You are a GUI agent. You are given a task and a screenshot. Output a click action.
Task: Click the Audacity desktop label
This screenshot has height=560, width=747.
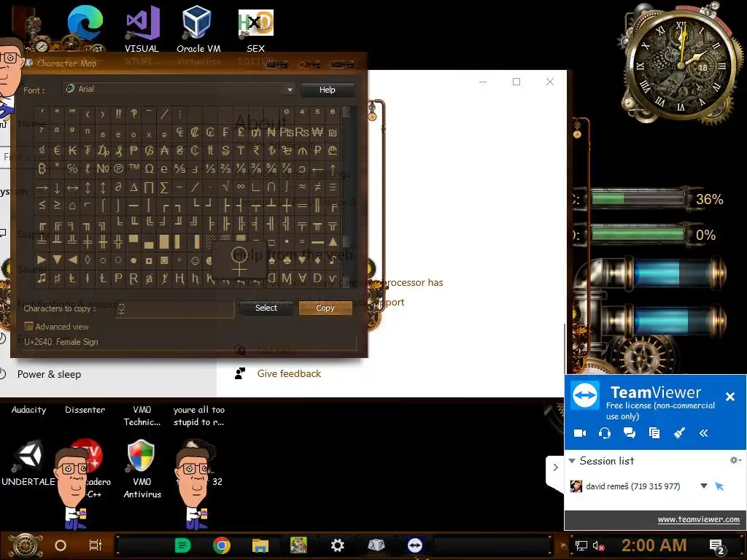(x=28, y=410)
